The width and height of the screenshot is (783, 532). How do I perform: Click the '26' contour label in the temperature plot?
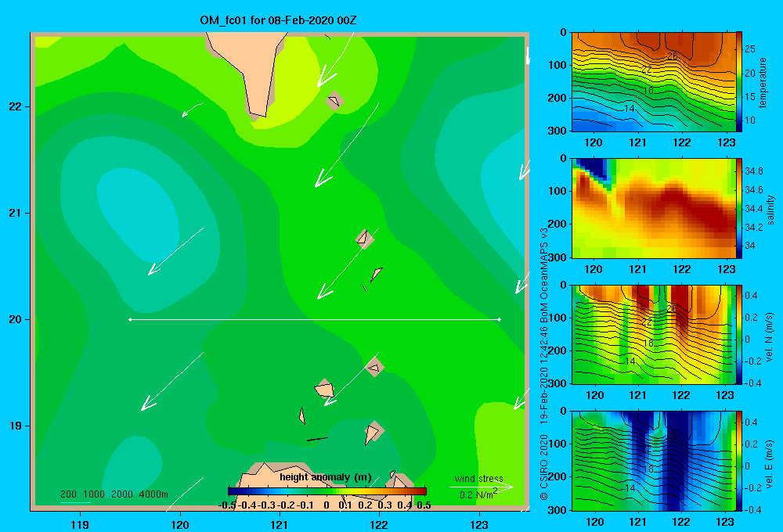(x=673, y=56)
